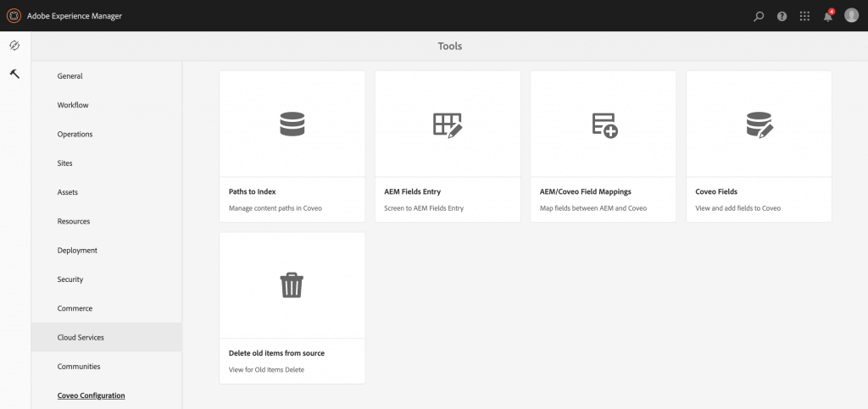
Task: Click the red notification count badge
Action: [x=832, y=11]
